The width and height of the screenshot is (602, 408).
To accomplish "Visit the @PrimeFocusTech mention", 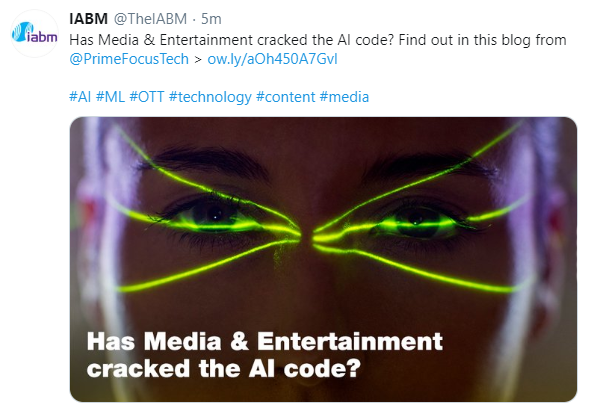I will tap(129, 59).
